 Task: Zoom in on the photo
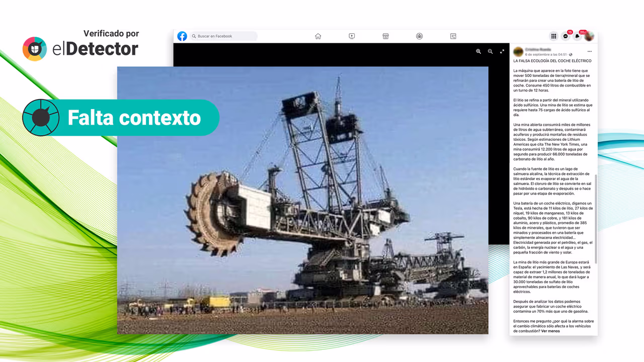pyautogui.click(x=478, y=51)
